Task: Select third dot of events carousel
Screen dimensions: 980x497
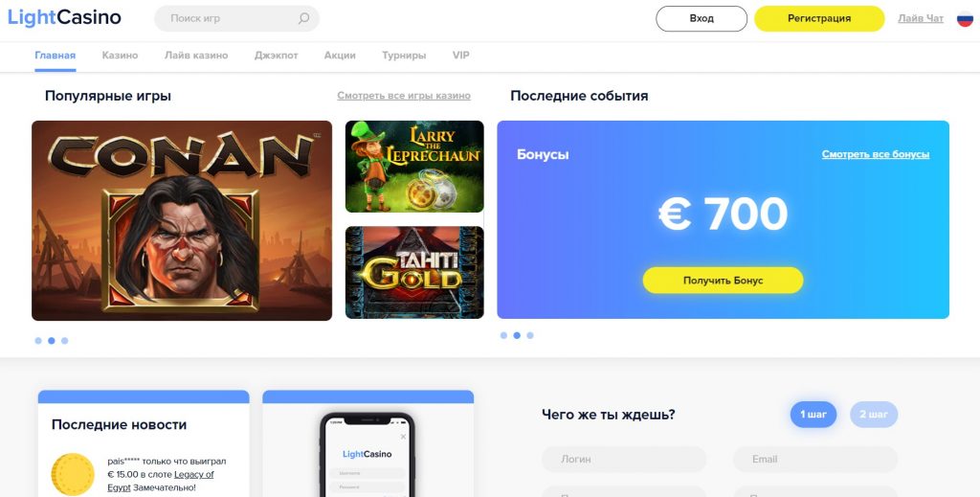Action: pos(530,335)
